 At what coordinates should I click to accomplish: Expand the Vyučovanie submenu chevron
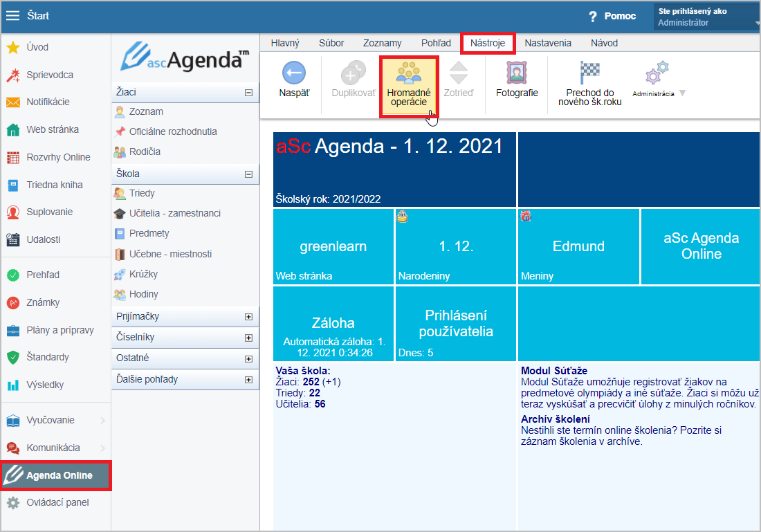tap(103, 421)
